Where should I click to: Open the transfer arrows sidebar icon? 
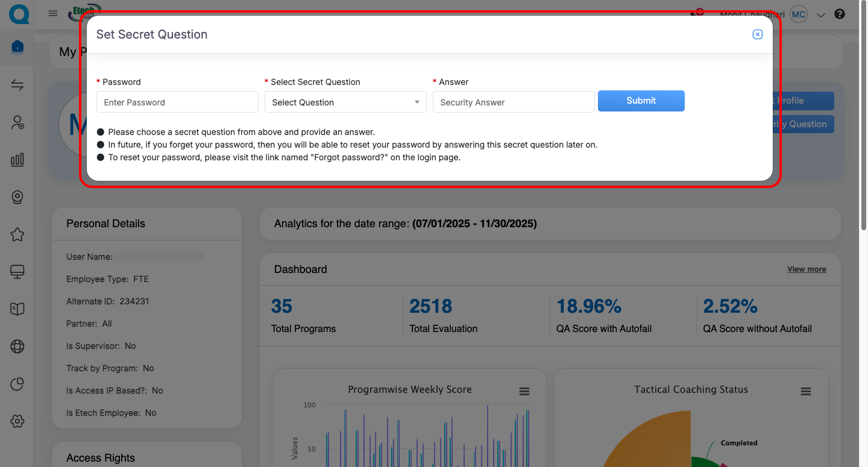pos(17,85)
